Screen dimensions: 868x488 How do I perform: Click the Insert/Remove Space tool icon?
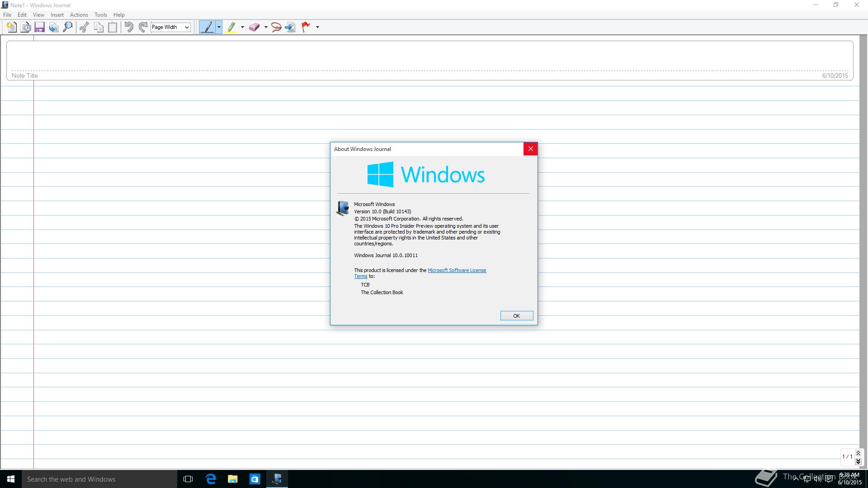pos(290,27)
